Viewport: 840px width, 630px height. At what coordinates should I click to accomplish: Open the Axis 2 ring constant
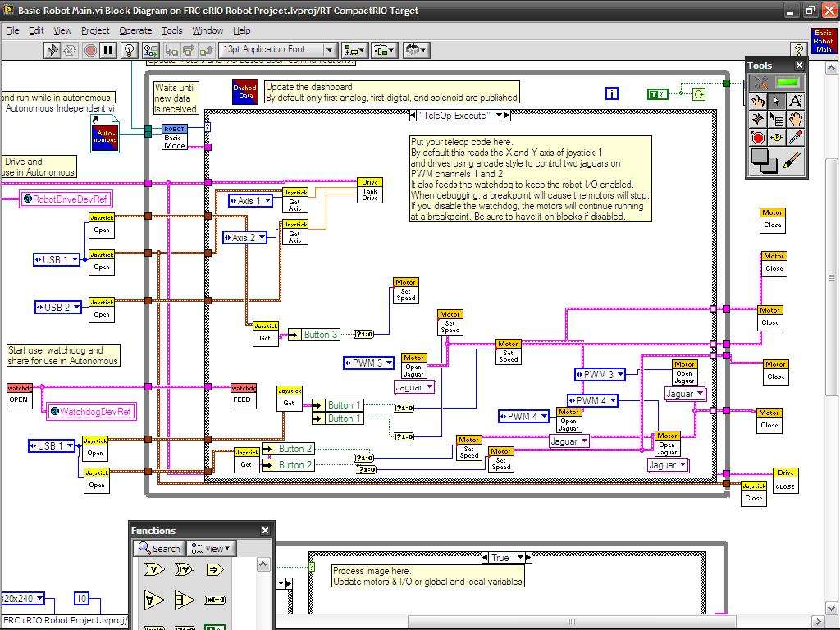244,237
